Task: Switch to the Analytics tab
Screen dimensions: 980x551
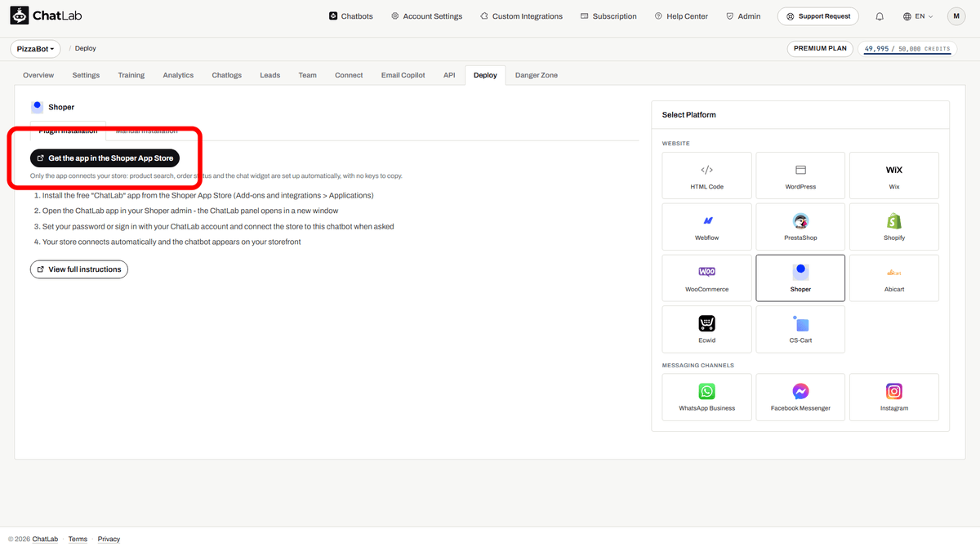Action: tap(178, 75)
